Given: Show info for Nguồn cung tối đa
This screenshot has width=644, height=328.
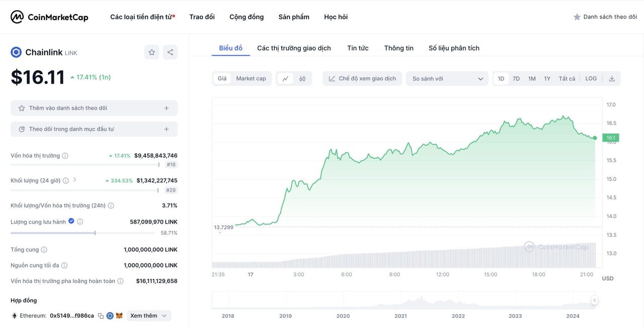Looking at the screenshot, I should (x=64, y=266).
